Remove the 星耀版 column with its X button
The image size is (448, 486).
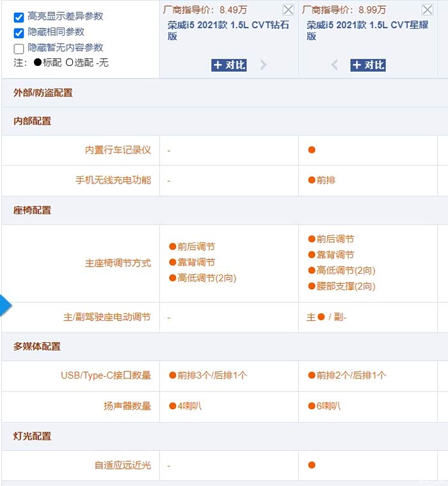428,10
